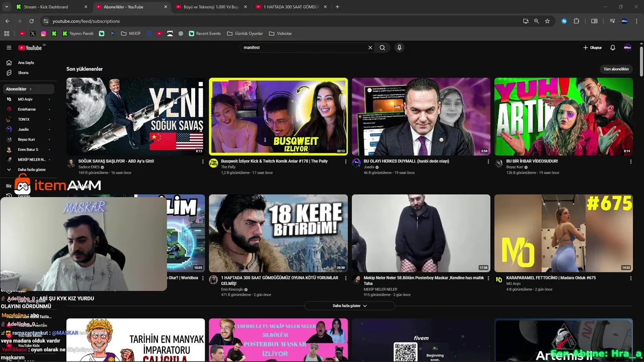Install app icon in address bar
644x362 pixels.
point(526,21)
